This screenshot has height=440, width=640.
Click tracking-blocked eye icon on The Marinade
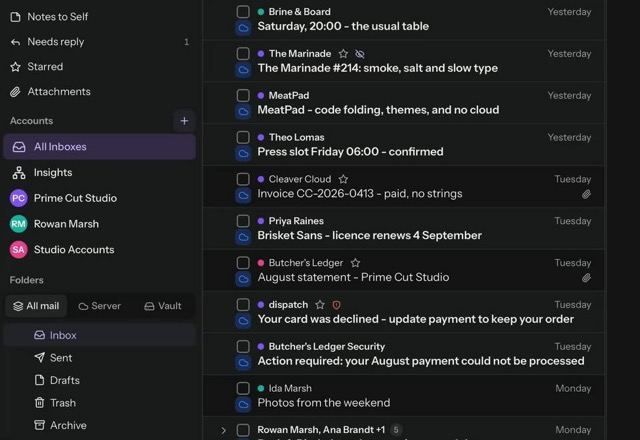click(x=360, y=54)
